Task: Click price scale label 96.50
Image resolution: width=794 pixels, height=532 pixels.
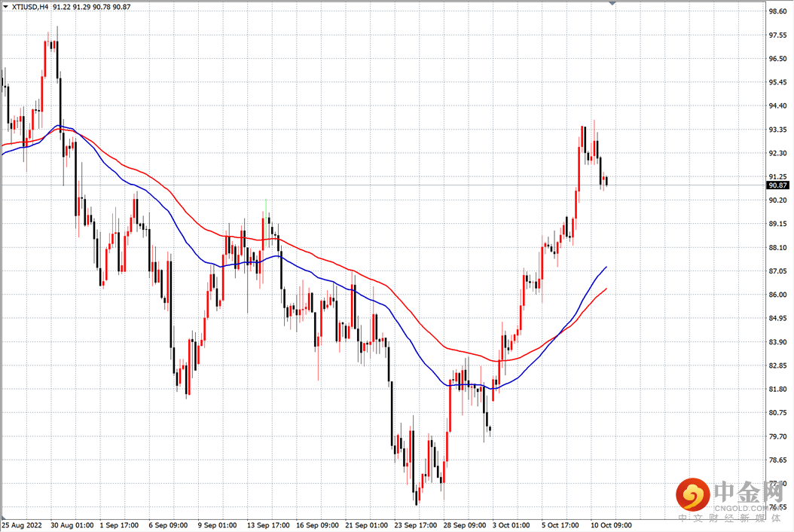Action: pyautogui.click(x=777, y=58)
